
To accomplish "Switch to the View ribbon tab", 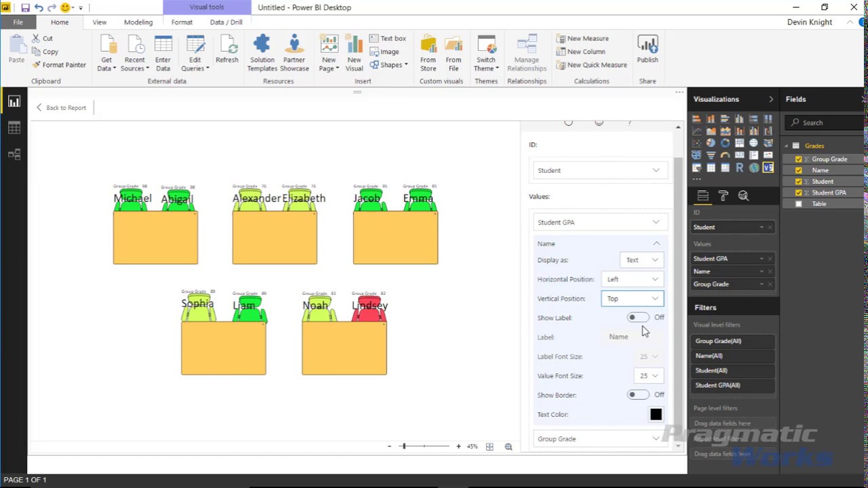I will click(99, 22).
